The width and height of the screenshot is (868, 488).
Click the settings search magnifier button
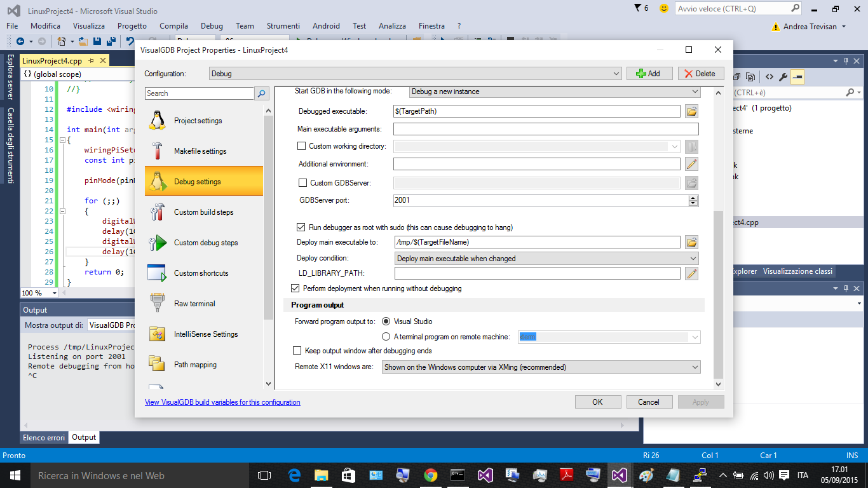pyautogui.click(x=262, y=93)
